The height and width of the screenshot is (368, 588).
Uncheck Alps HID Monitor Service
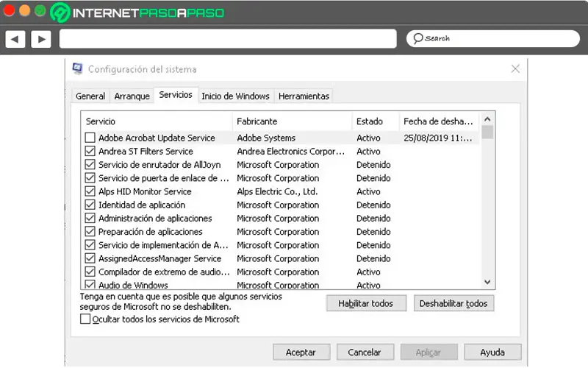tap(90, 191)
